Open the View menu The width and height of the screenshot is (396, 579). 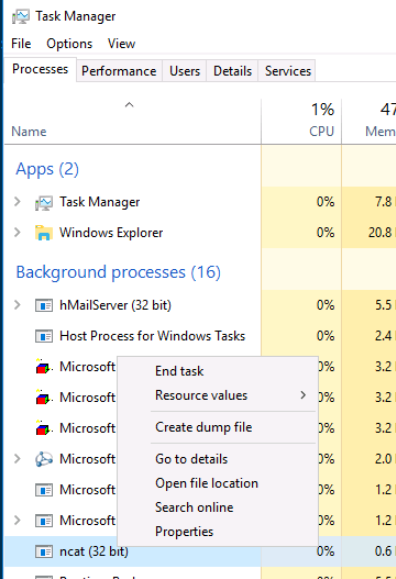122,44
